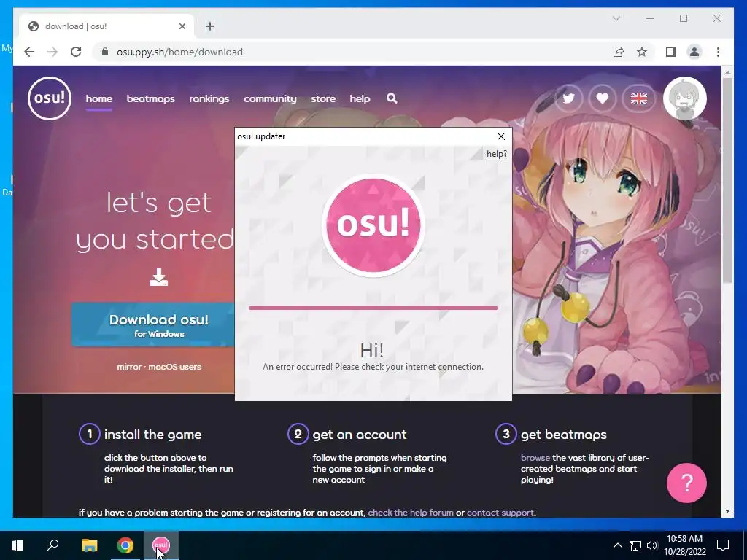This screenshot has width=747, height=560.
Task: Open Windows taskbar search
Action: 53,545
